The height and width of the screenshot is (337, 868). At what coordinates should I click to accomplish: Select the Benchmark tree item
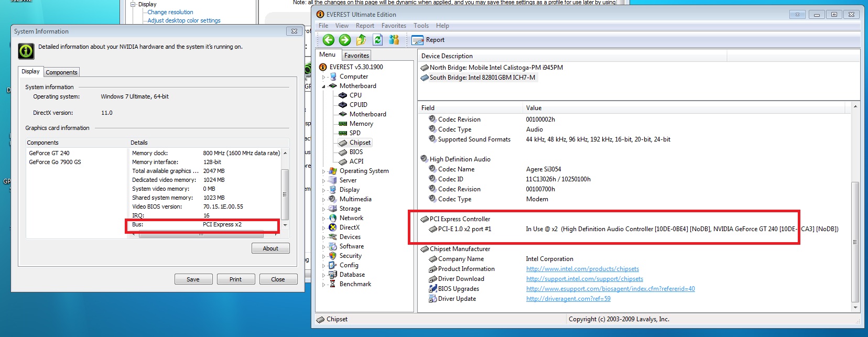[x=355, y=284]
